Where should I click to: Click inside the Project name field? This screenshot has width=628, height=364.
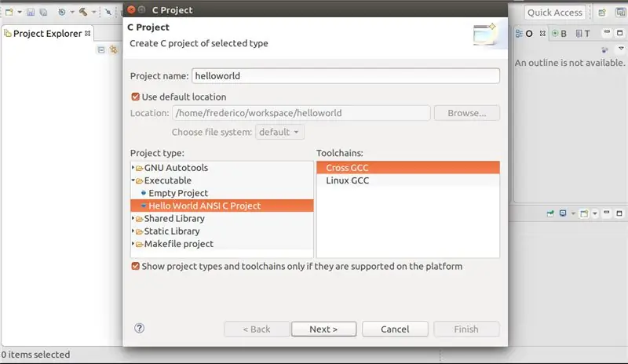345,76
